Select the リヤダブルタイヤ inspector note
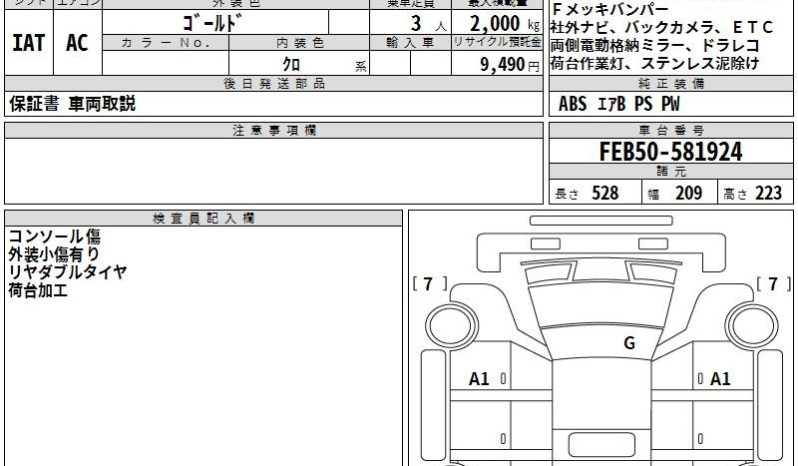 [67, 272]
